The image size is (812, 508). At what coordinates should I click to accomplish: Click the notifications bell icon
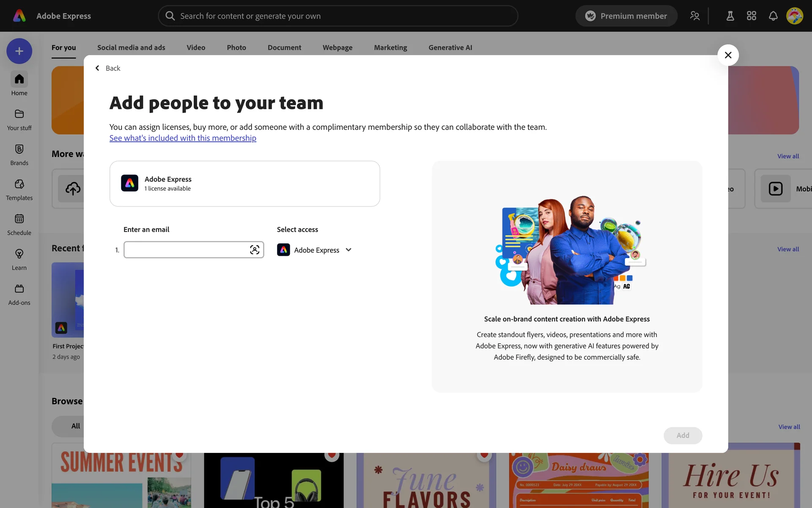coord(773,16)
